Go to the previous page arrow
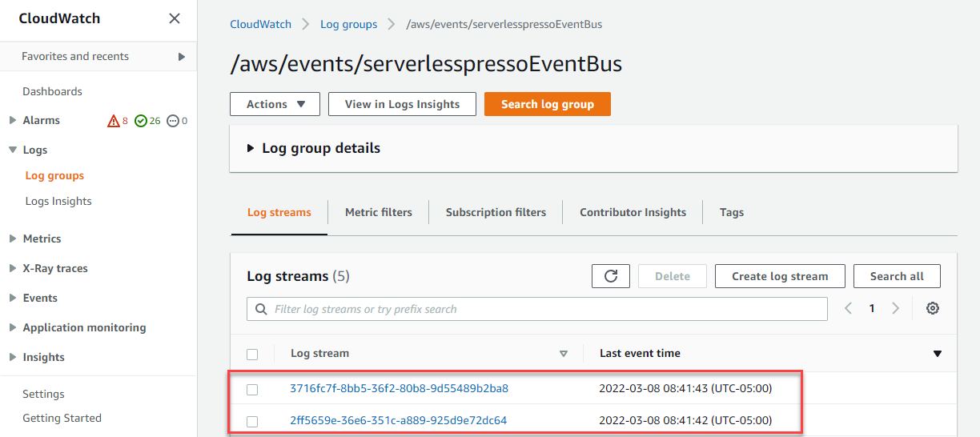This screenshot has height=437, width=980. click(848, 308)
